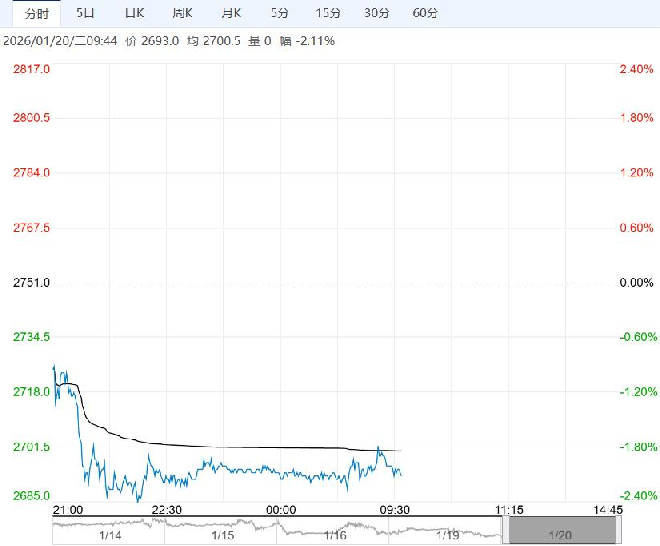The image size is (660, 546).
Task: Click the right end of the black average line
Action: click(x=401, y=451)
